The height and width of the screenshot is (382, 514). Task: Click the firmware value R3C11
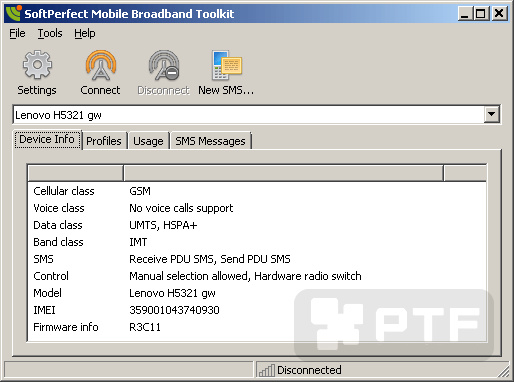click(145, 327)
